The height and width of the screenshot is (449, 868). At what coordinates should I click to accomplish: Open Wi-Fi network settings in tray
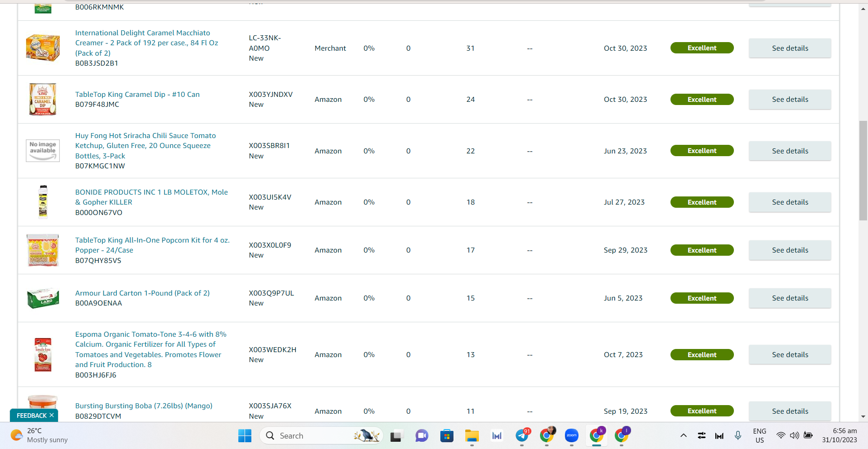781,435
